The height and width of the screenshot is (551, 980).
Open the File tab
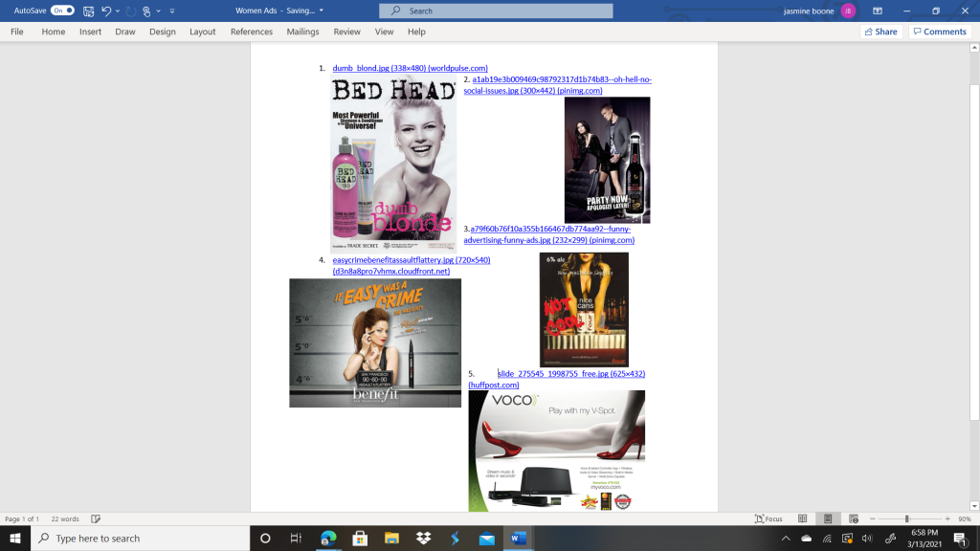click(17, 32)
